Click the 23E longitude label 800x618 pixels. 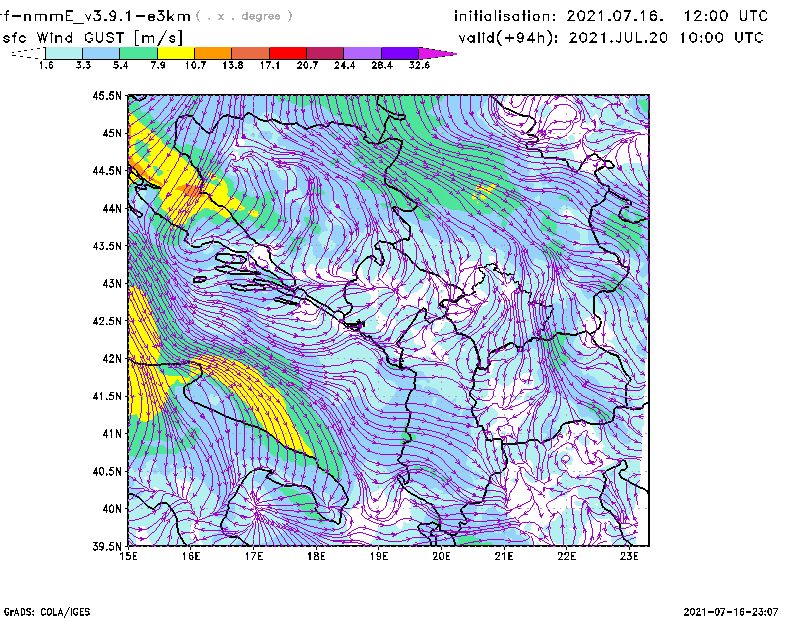pyautogui.click(x=629, y=556)
